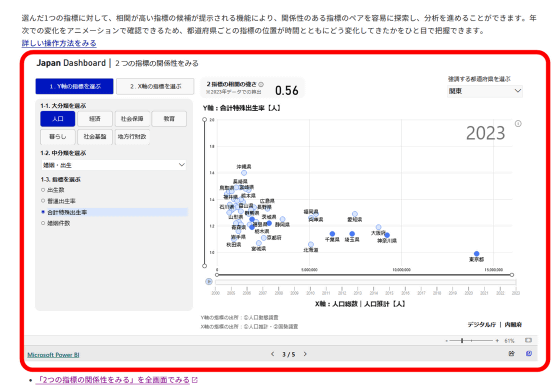Zoom out with the minus icon
560x392 pixels.
(446, 341)
